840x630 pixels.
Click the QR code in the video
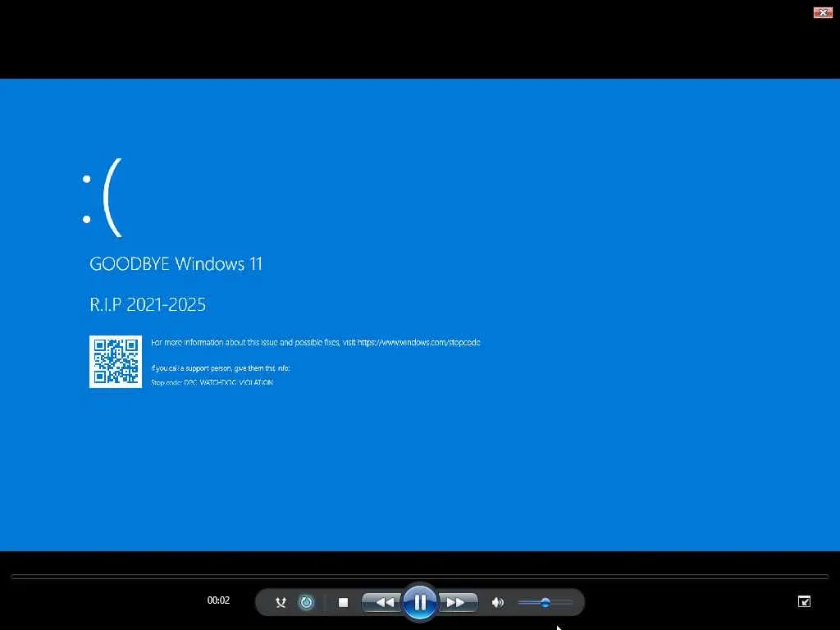[116, 362]
